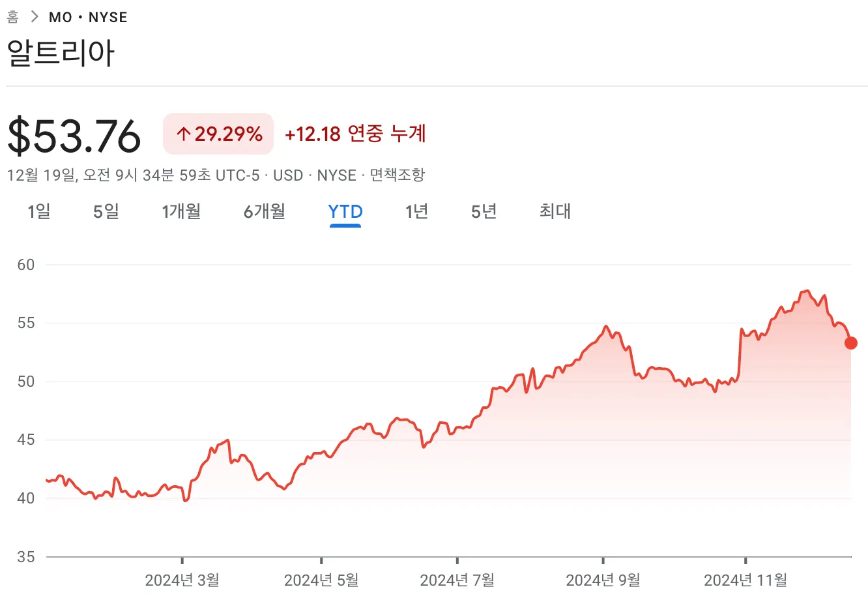Click the peak of the price chart

[x=806, y=290]
